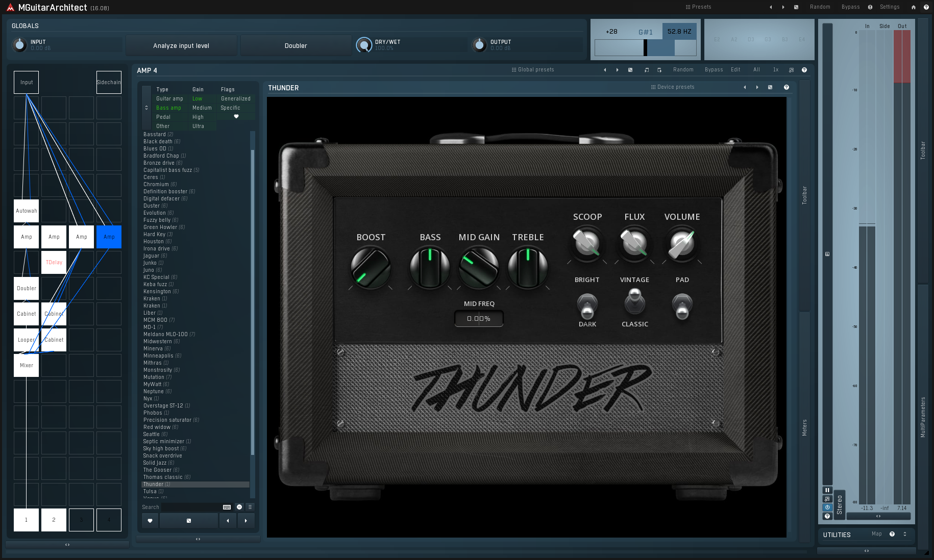Open help for the Thunder device presets
This screenshot has height=560, width=934.
click(x=786, y=87)
